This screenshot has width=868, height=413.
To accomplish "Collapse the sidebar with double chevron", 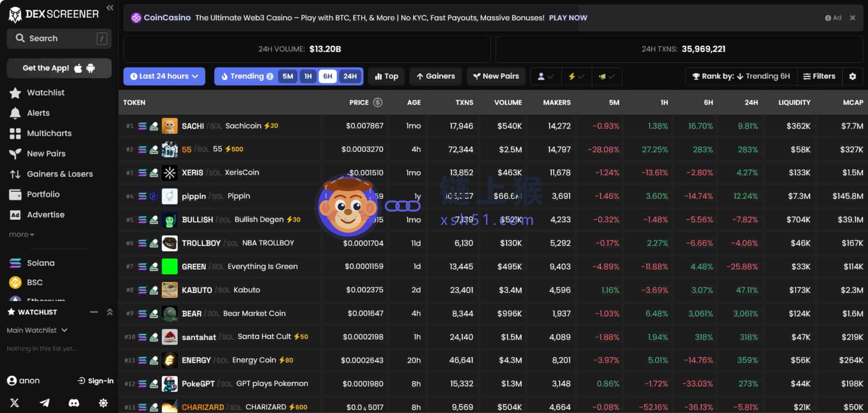I will [x=110, y=8].
